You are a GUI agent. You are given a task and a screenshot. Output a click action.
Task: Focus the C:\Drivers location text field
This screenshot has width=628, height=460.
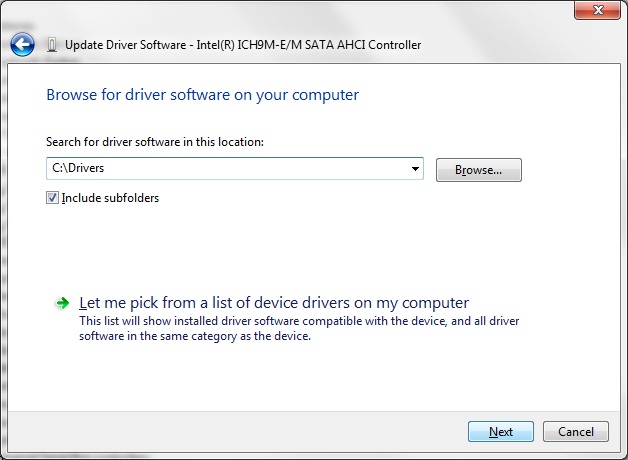click(x=228, y=168)
